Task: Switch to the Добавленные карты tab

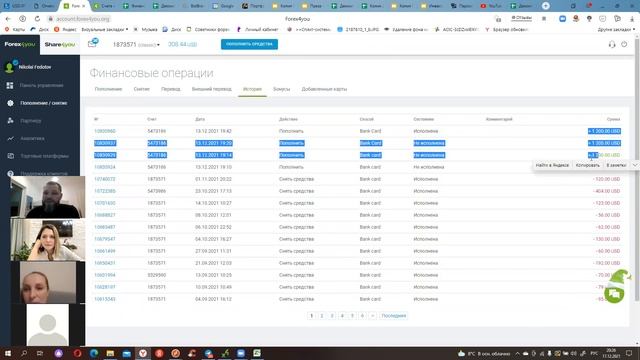Action: [324, 89]
